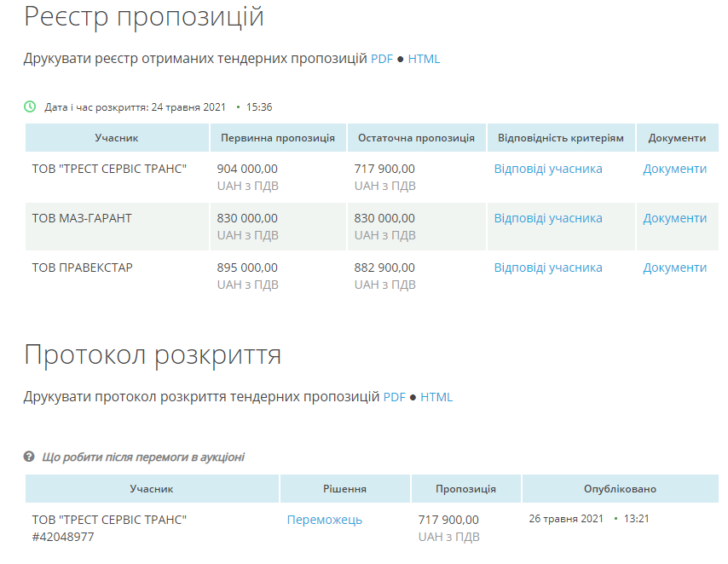
Task: Click the Пропозиція column header
Action: point(465,489)
